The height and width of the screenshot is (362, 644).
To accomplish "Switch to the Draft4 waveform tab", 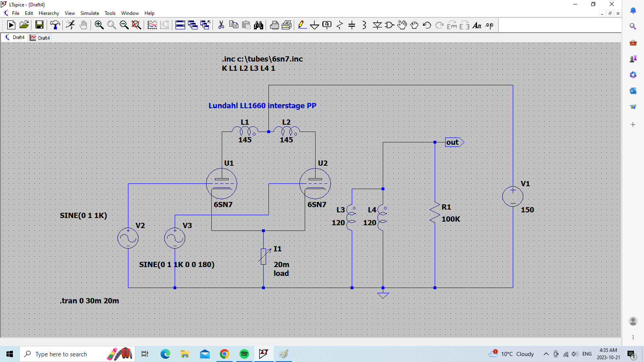I will (x=40, y=38).
